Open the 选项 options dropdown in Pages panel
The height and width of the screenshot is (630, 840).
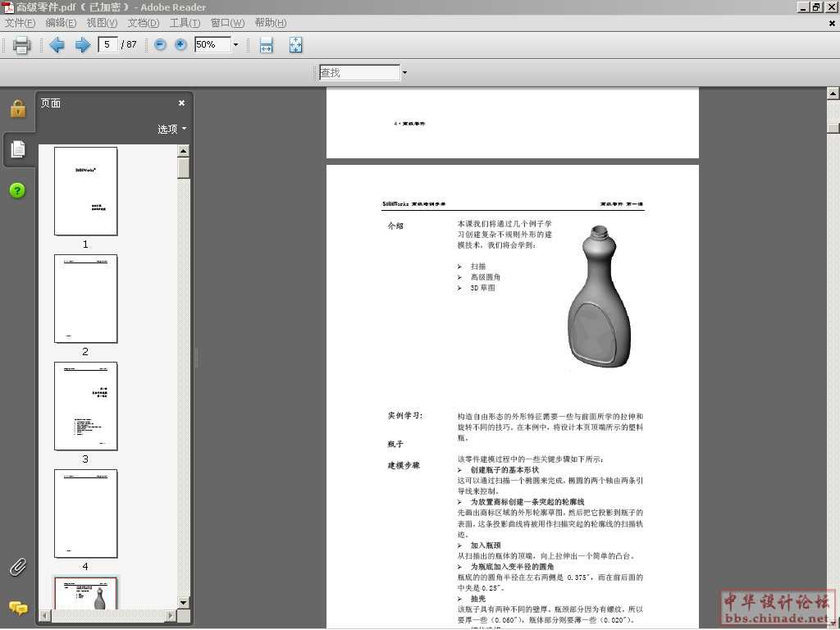pyautogui.click(x=172, y=129)
